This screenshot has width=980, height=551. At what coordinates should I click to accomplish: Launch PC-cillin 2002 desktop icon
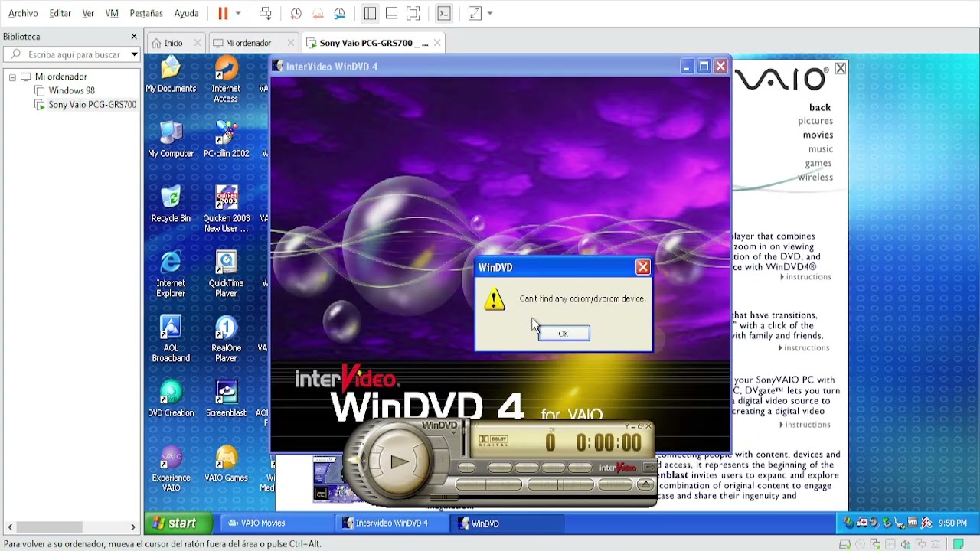(x=226, y=140)
